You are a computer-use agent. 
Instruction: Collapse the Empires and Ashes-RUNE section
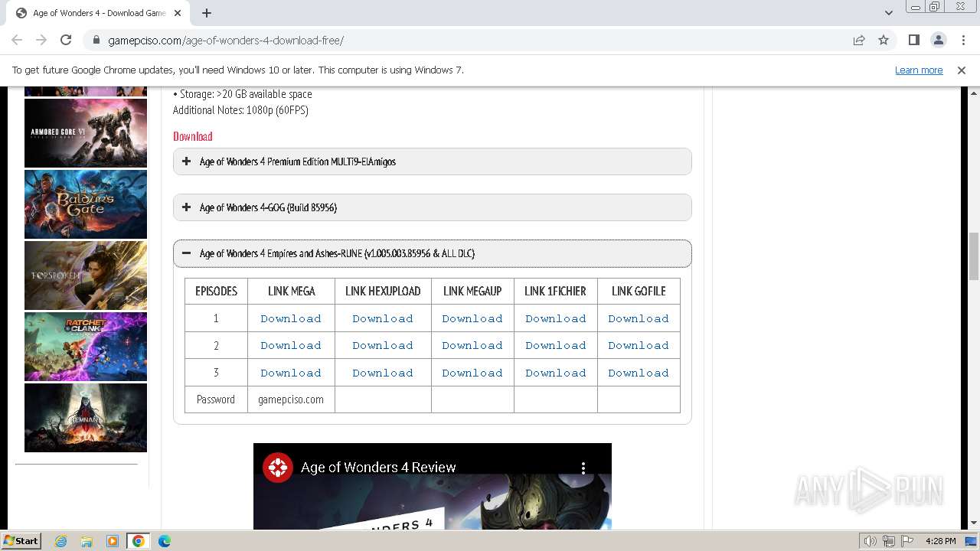tap(433, 253)
